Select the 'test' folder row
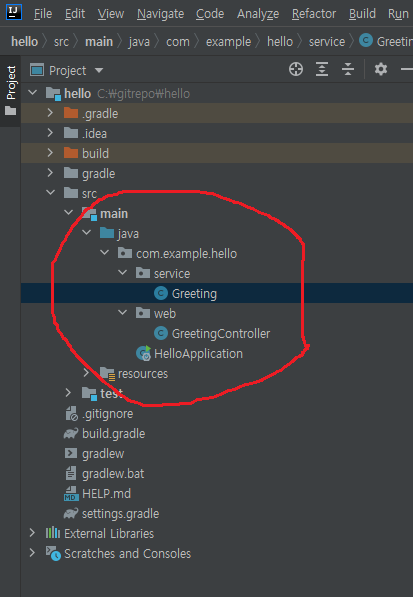Screen dimensions: 413x597 coord(217,393)
